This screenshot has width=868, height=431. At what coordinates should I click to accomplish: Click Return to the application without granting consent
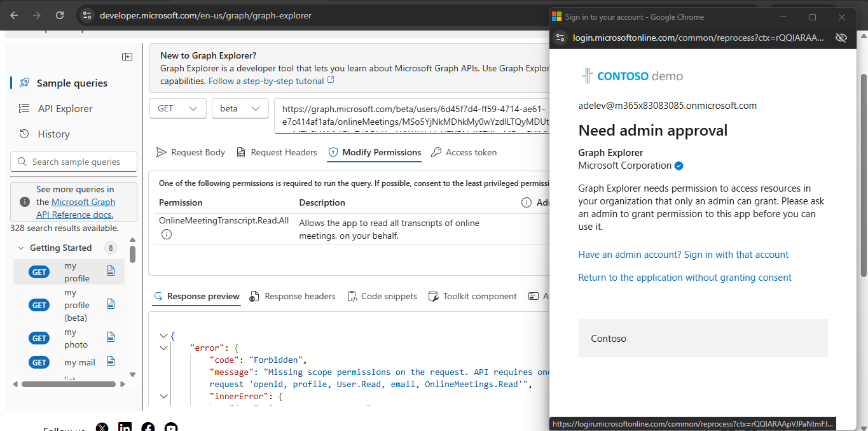click(685, 278)
